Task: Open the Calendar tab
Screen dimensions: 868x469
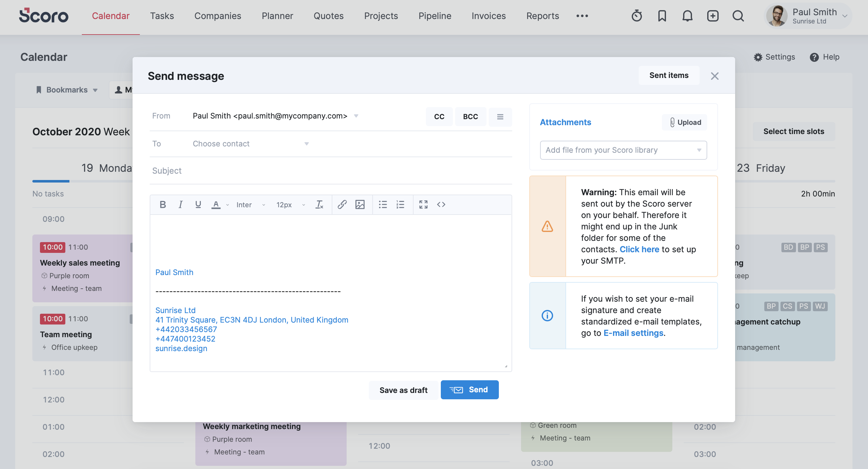Action: pyautogui.click(x=110, y=16)
